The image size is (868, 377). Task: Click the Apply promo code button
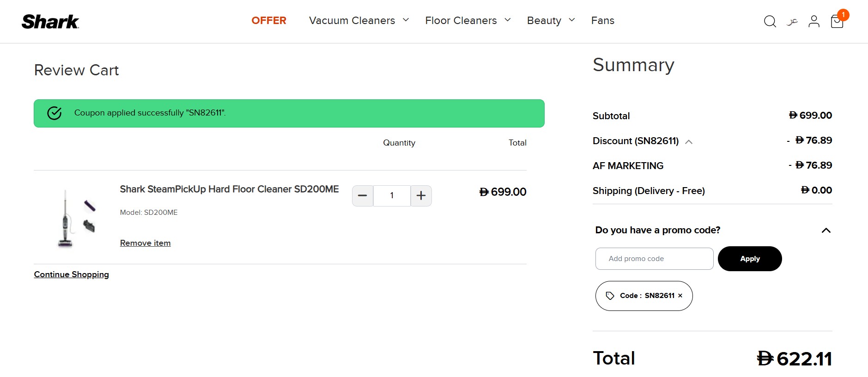point(749,259)
